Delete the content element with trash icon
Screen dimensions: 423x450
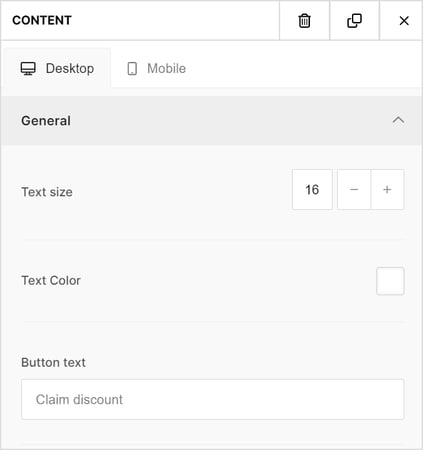[x=304, y=21]
